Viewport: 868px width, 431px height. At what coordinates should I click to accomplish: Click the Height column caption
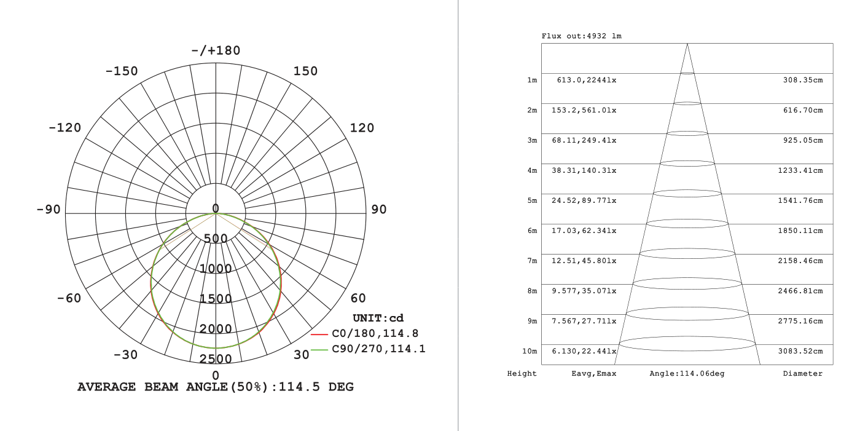click(522, 373)
